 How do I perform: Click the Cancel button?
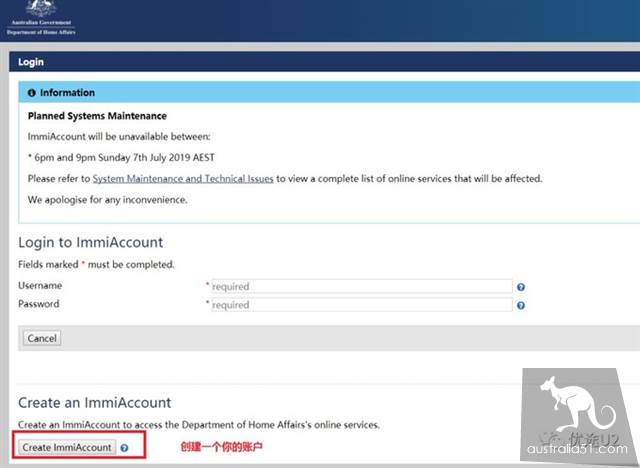(x=42, y=338)
